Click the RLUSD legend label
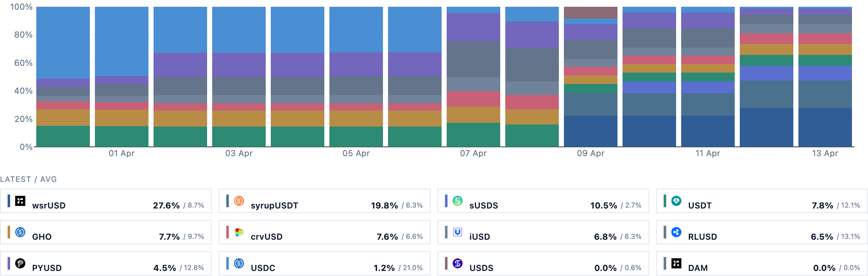The height and width of the screenshot is (276, 868). [x=703, y=237]
